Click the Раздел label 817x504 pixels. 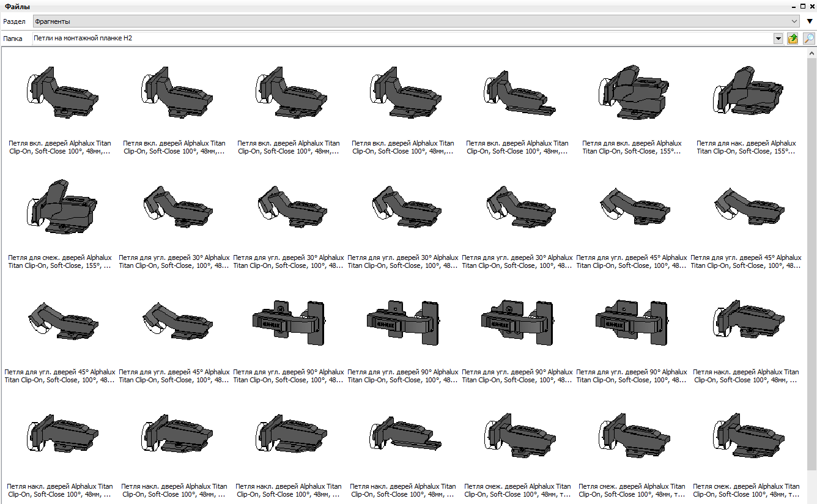click(14, 21)
